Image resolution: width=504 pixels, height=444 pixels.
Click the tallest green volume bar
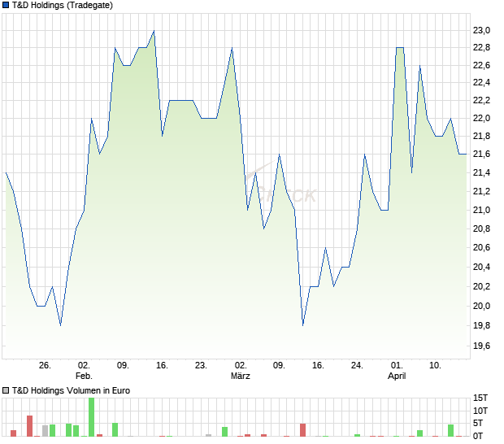(x=92, y=417)
